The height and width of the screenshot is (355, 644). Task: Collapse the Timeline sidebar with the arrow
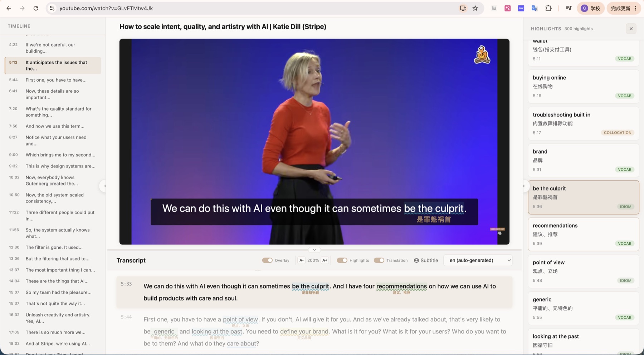point(104,186)
